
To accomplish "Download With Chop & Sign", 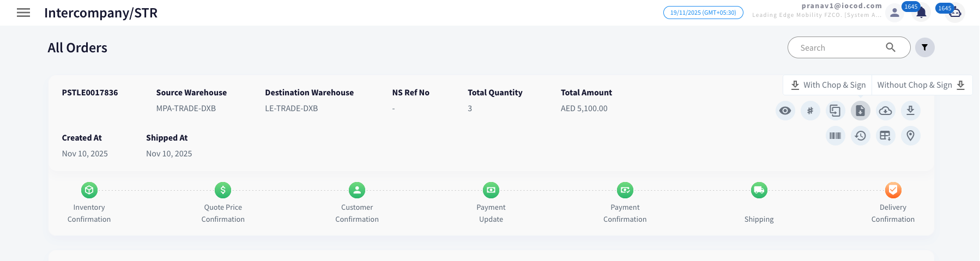I will click(x=828, y=85).
